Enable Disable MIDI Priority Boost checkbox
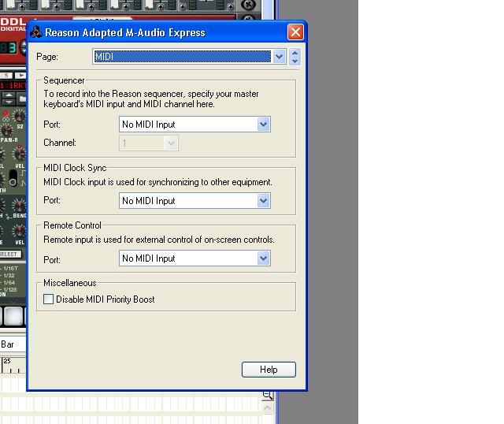504x424 pixels. pyautogui.click(x=48, y=299)
